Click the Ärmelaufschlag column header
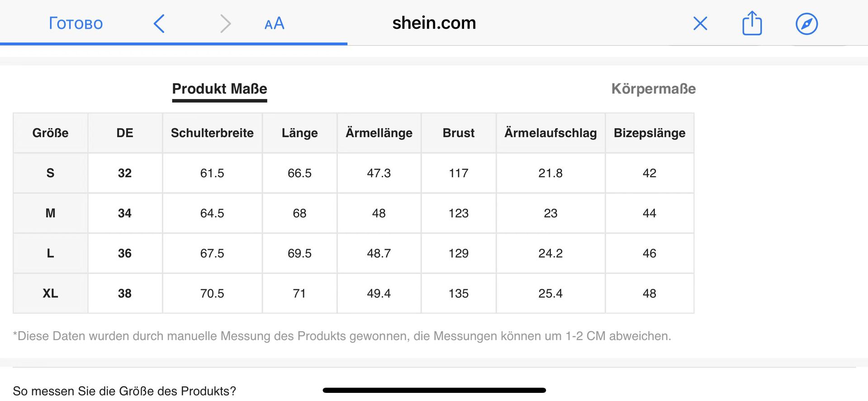 click(550, 133)
